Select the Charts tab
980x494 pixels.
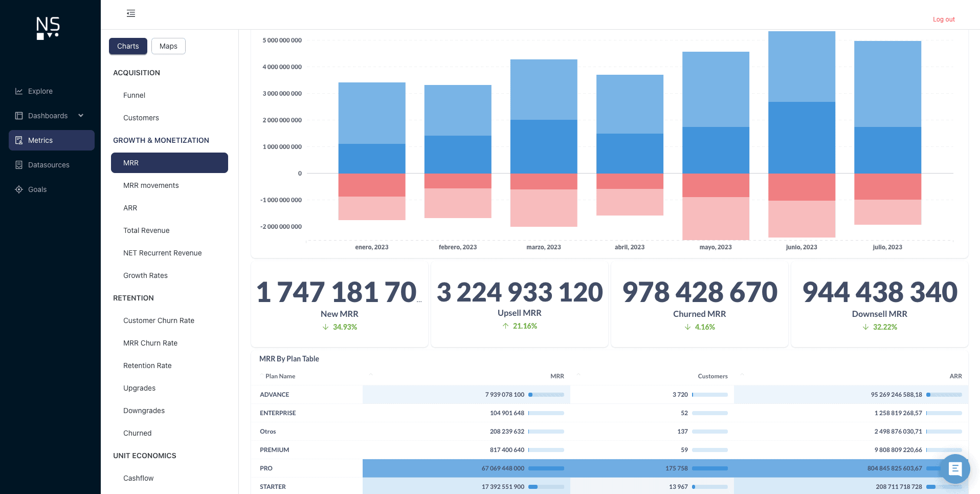point(128,46)
